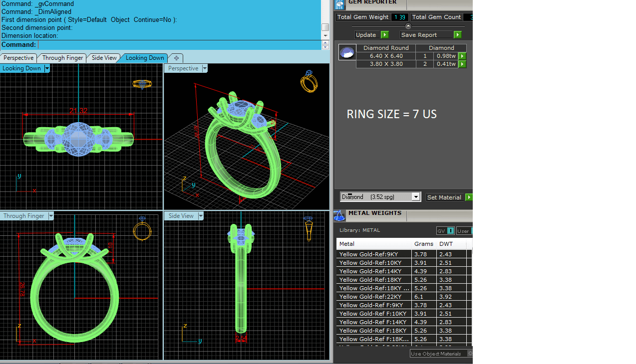Switch to the Side View tab

pos(104,58)
